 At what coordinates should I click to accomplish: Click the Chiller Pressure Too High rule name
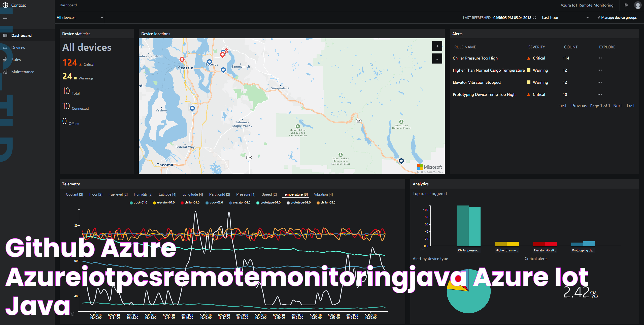pyautogui.click(x=475, y=58)
